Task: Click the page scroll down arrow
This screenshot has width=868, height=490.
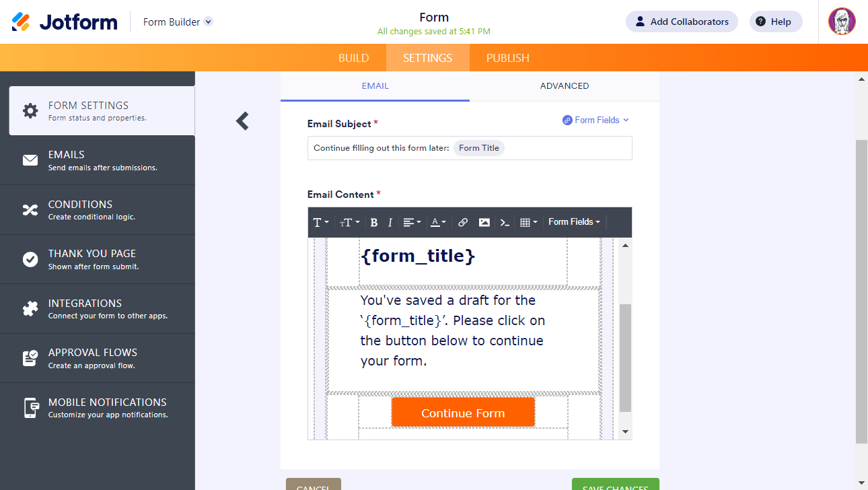Action: click(x=861, y=483)
